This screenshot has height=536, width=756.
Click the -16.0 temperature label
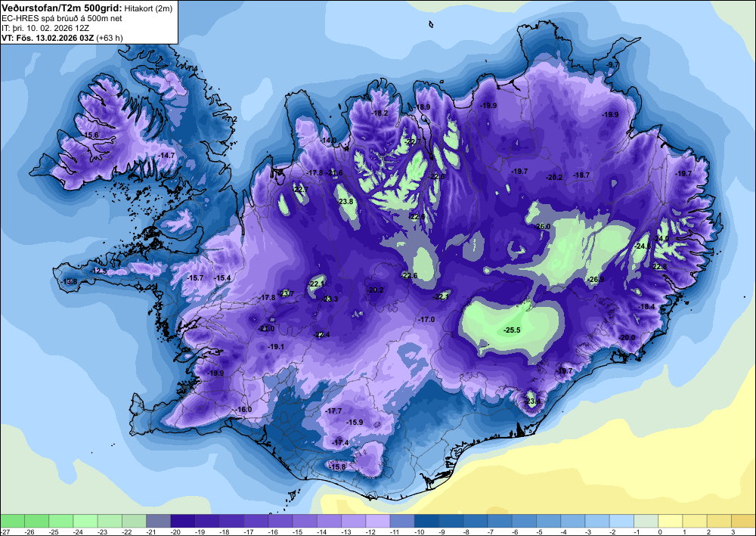coord(244,410)
